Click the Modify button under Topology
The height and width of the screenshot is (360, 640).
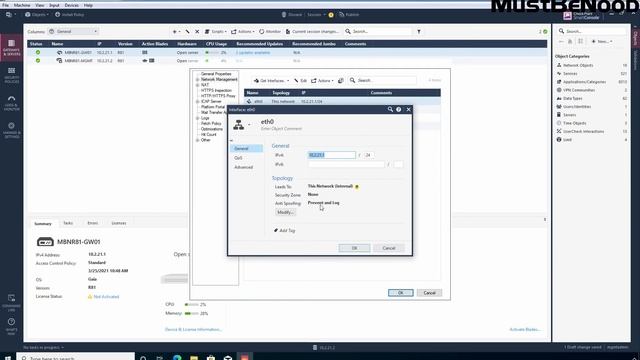click(285, 212)
